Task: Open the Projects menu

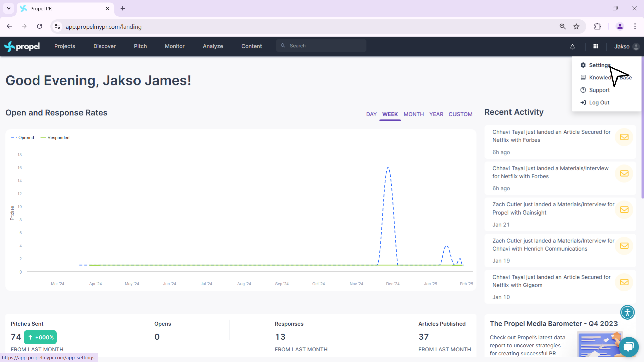Action: pos(65,46)
